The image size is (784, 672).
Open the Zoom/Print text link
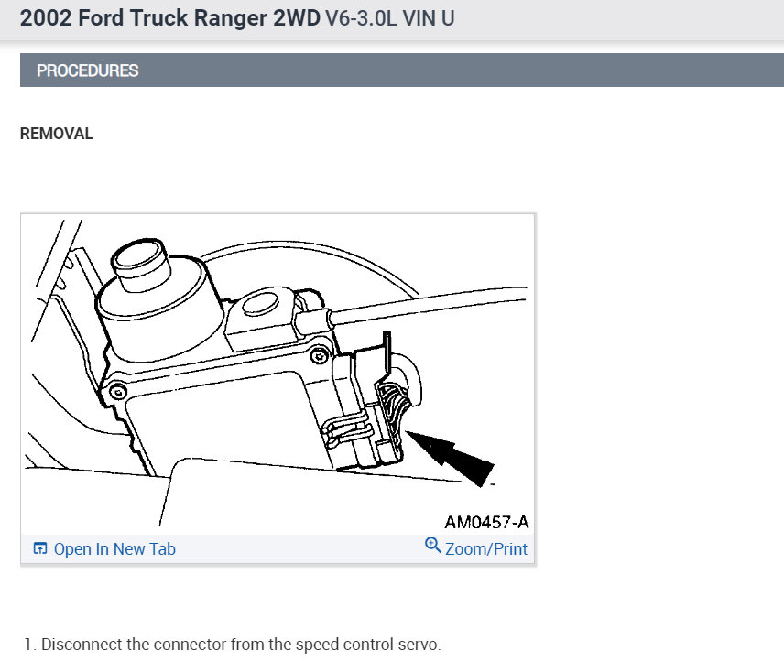click(x=486, y=549)
